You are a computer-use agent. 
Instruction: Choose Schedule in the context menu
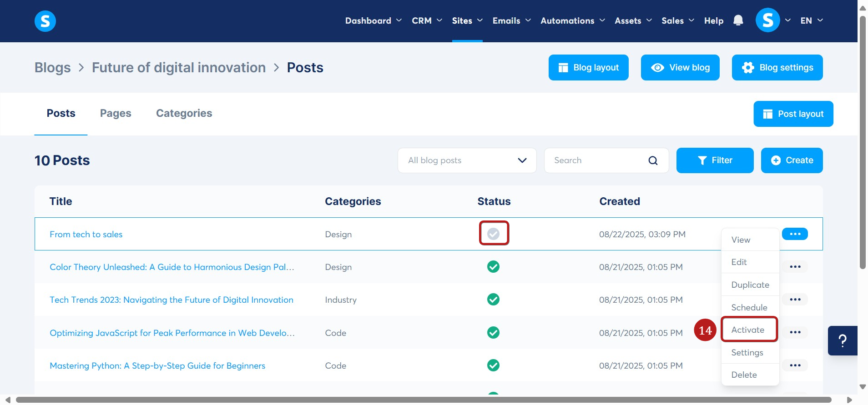pyautogui.click(x=750, y=308)
